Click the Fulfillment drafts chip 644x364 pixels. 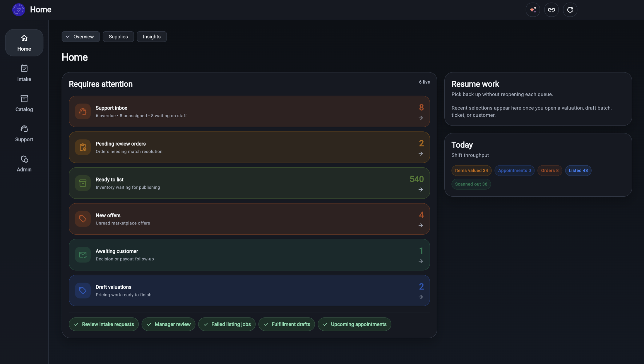click(x=287, y=324)
